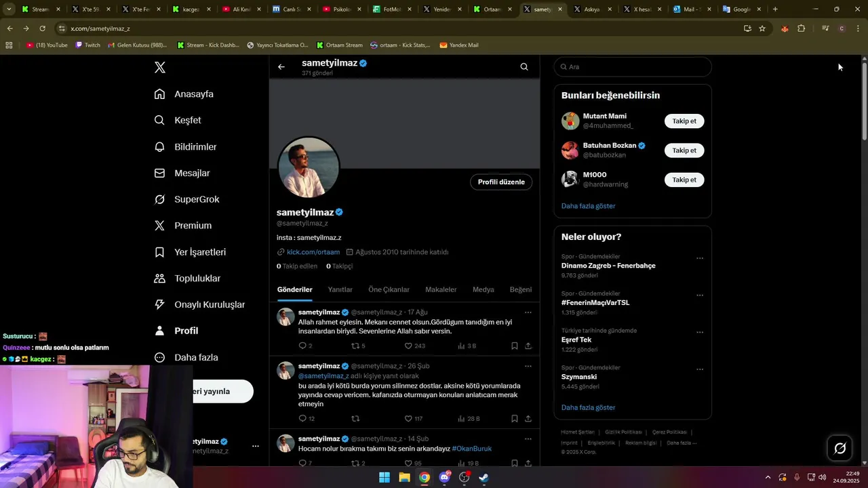This screenshot has width=868, height=488.
Task: Open the profile avatar photo
Action: click(309, 167)
